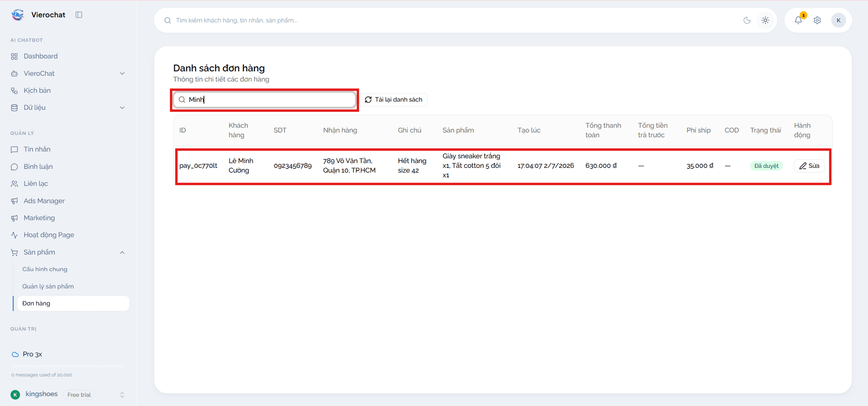This screenshot has height=406, width=868.
Task: Switch to light mode sun
Action: point(765,20)
